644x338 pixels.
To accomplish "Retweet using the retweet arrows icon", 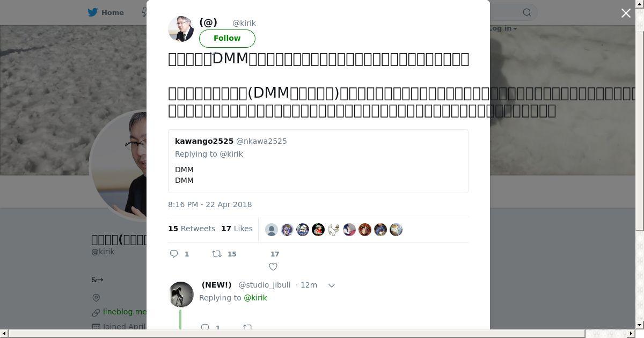I will tap(217, 254).
